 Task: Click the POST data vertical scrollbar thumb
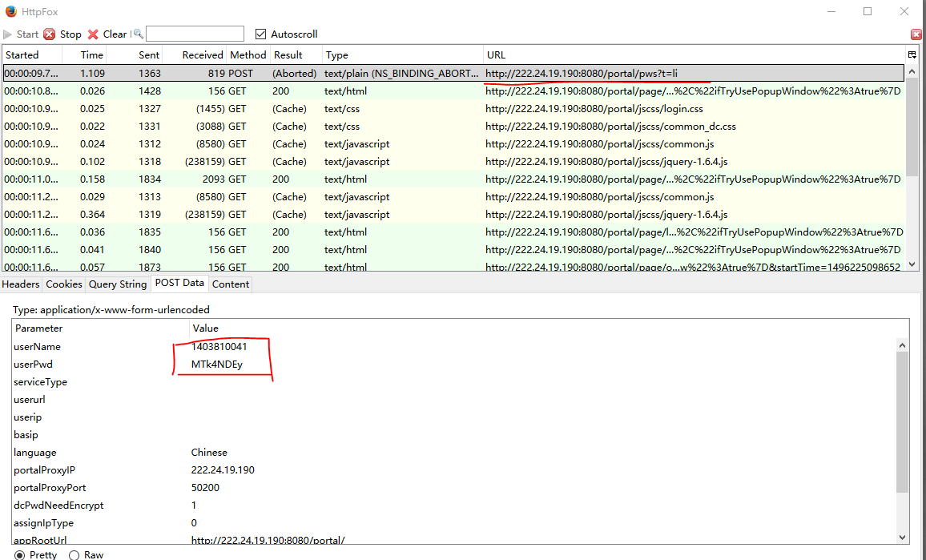click(903, 421)
